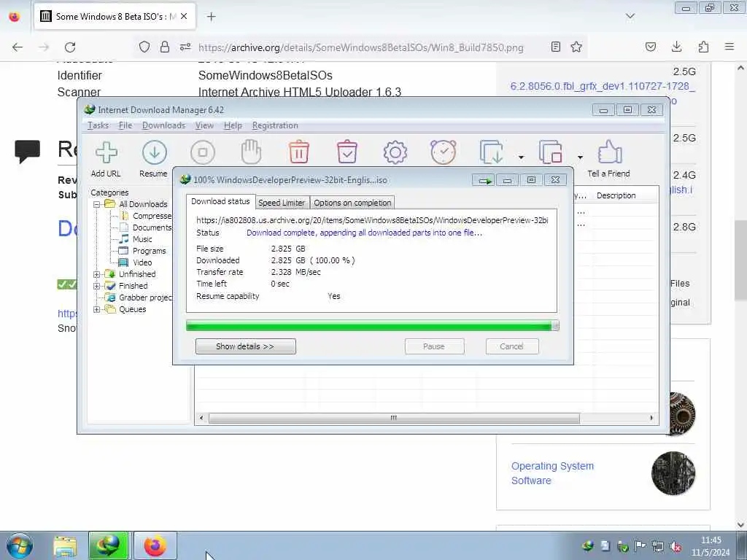747x560 pixels.
Task: Open dropdown arrow next to Stop Queue
Action: coord(580,157)
